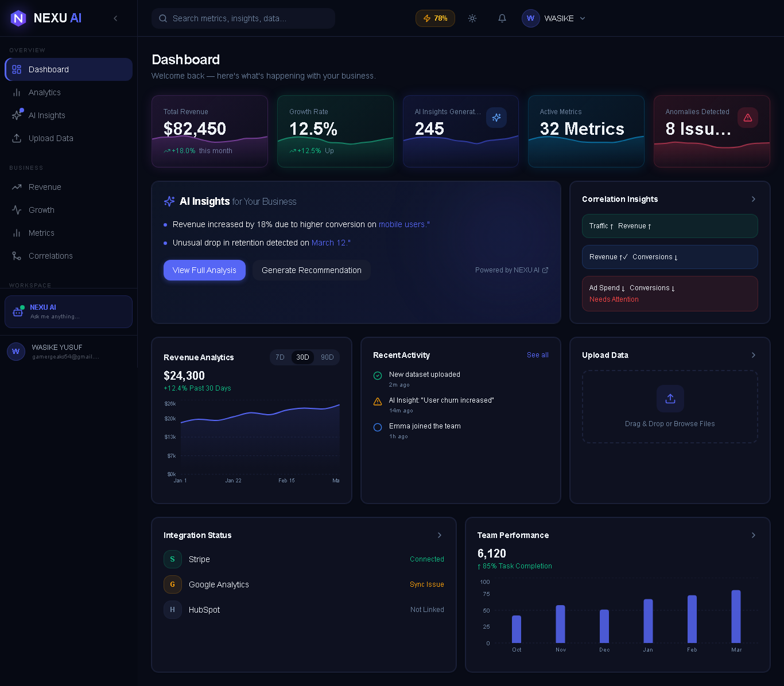Click the 78% energy usage badge
Viewport: 784px width, 686px height.
435,18
